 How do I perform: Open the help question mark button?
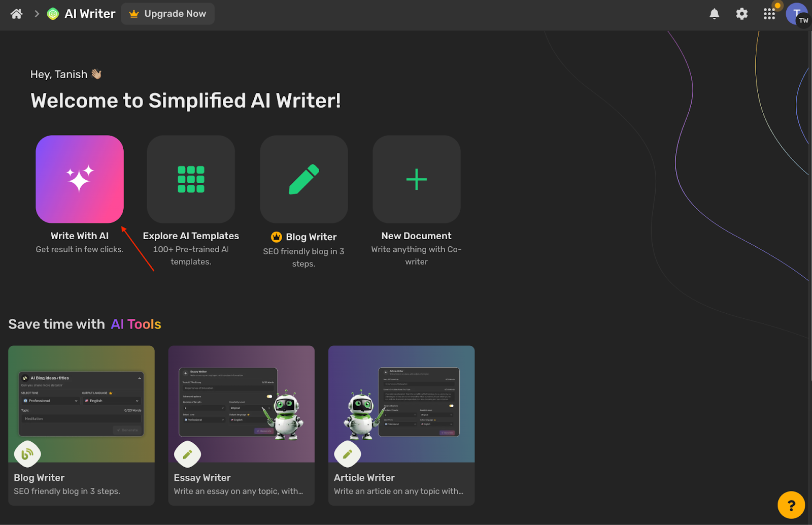[791, 505]
